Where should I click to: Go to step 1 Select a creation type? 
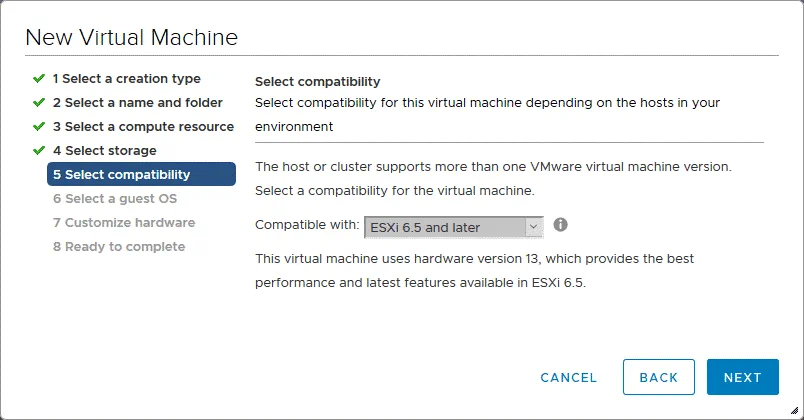click(126, 78)
